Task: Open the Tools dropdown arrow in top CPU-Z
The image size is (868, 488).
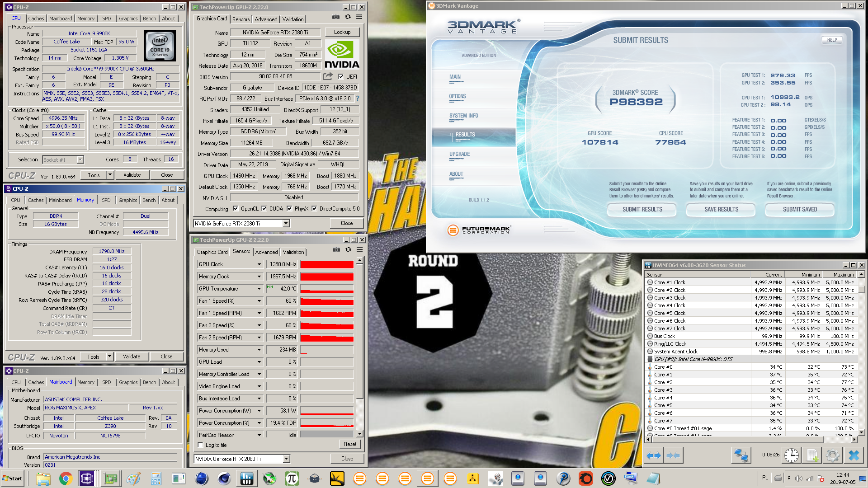Action: 110,175
